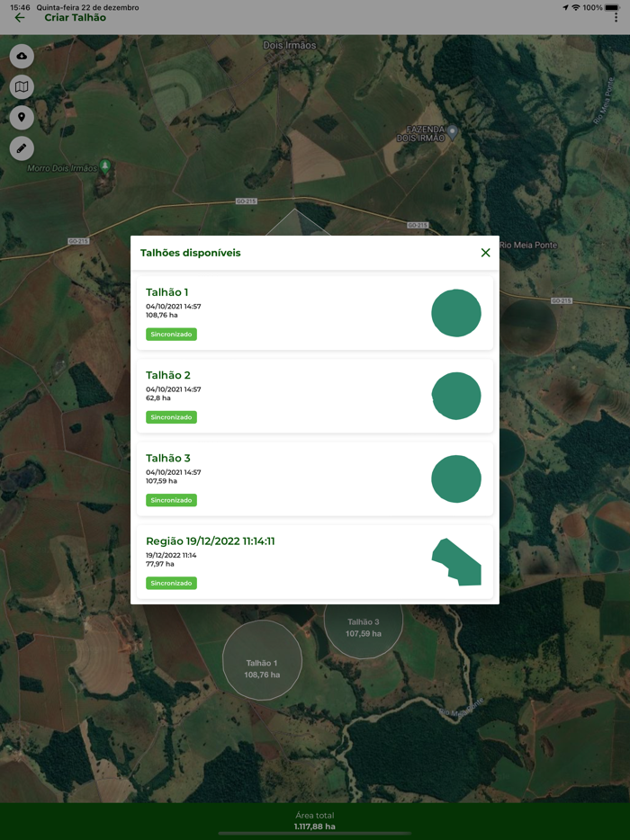Tap the Região polygon shape thumbnail
The image size is (630, 840).
pos(456,562)
